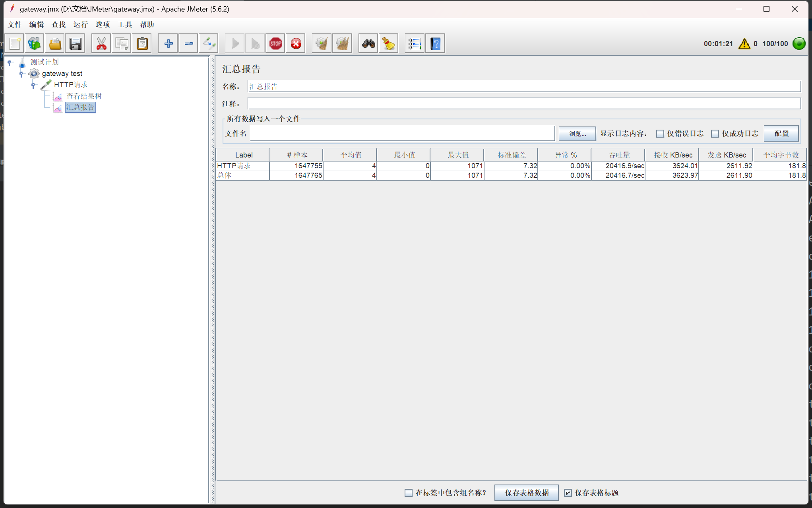Open the 选项 menu

coord(103,25)
